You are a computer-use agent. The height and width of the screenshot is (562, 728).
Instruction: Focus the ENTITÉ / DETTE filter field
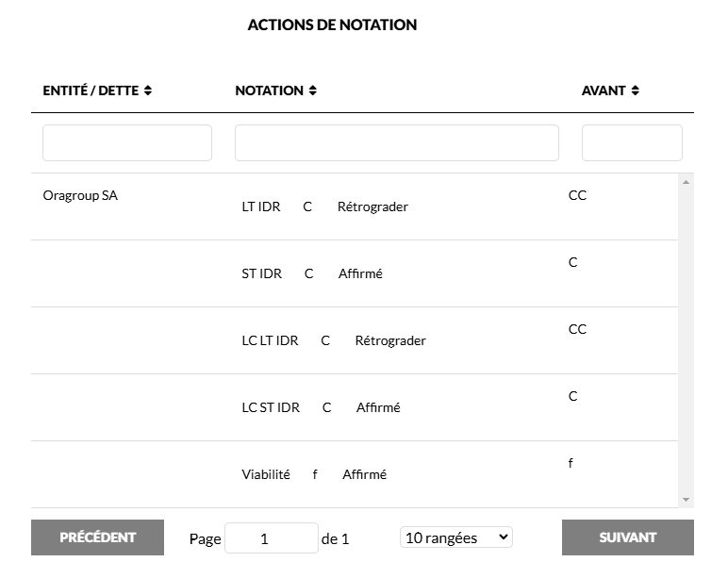[127, 142]
